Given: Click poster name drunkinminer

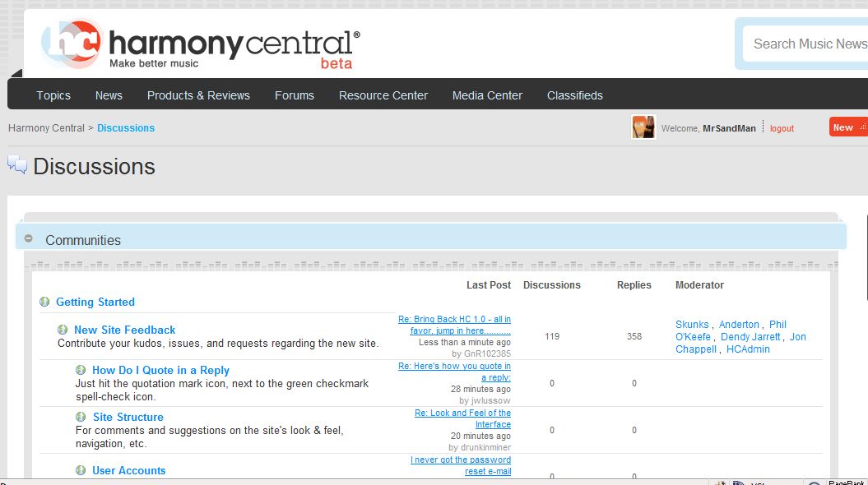Looking at the screenshot, I should 485,447.
